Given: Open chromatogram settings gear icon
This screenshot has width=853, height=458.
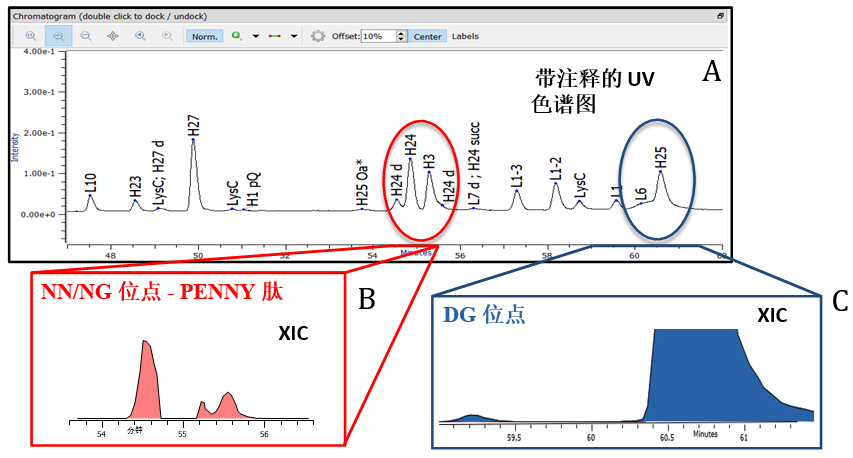Looking at the screenshot, I should coord(318,36).
